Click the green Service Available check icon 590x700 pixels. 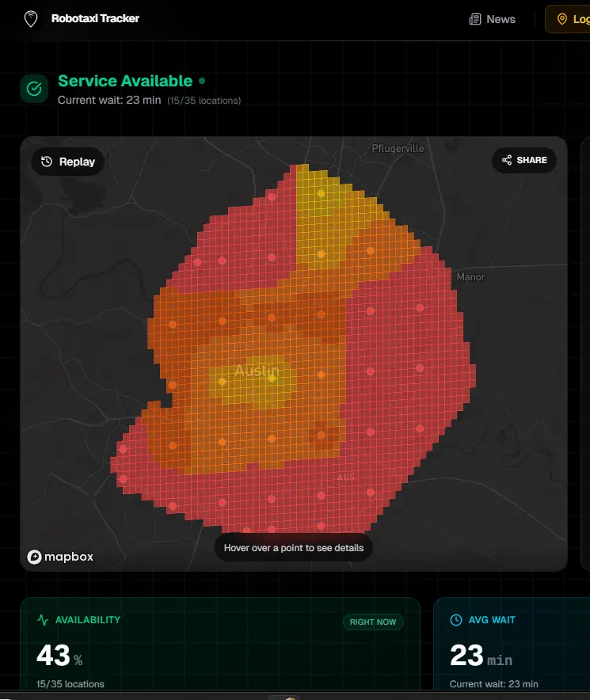coord(34,89)
